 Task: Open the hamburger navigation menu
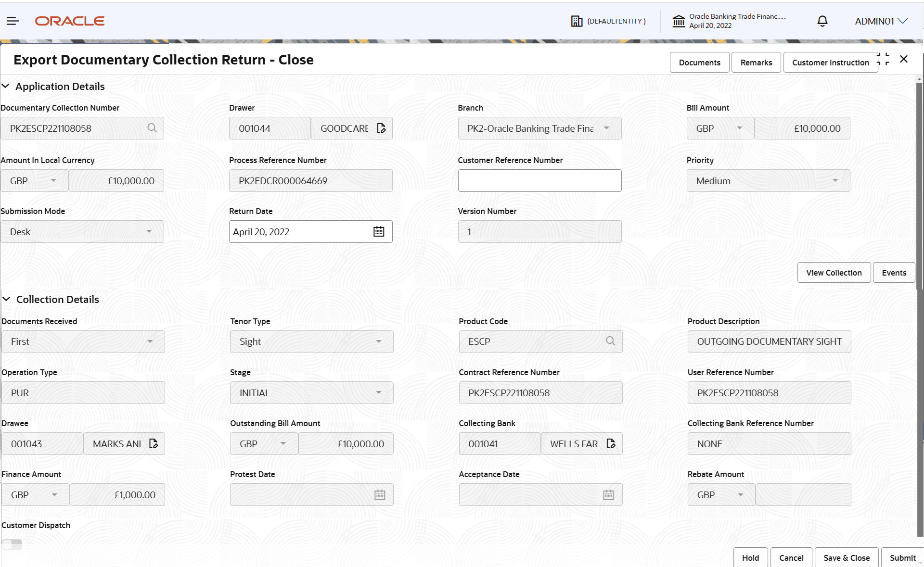tap(13, 21)
